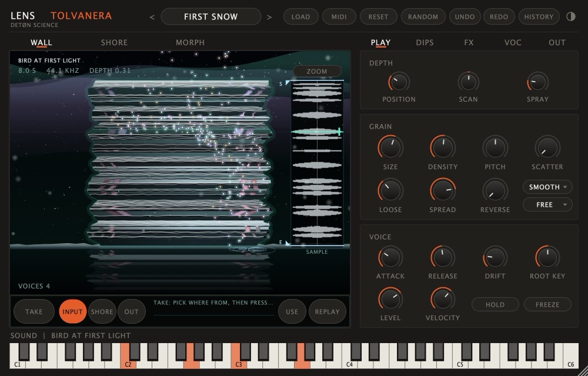Screen dimensions: 588x376
Task: Click the LOAD button
Action: (x=300, y=17)
